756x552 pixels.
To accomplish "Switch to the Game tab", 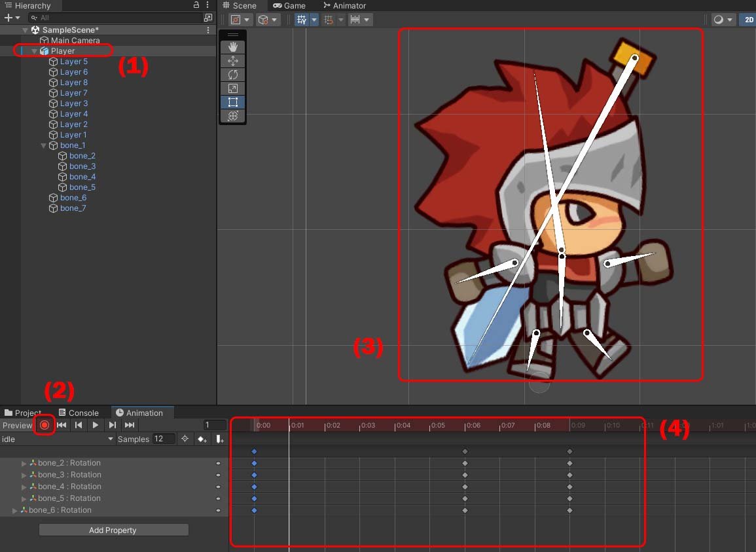I will pos(289,6).
